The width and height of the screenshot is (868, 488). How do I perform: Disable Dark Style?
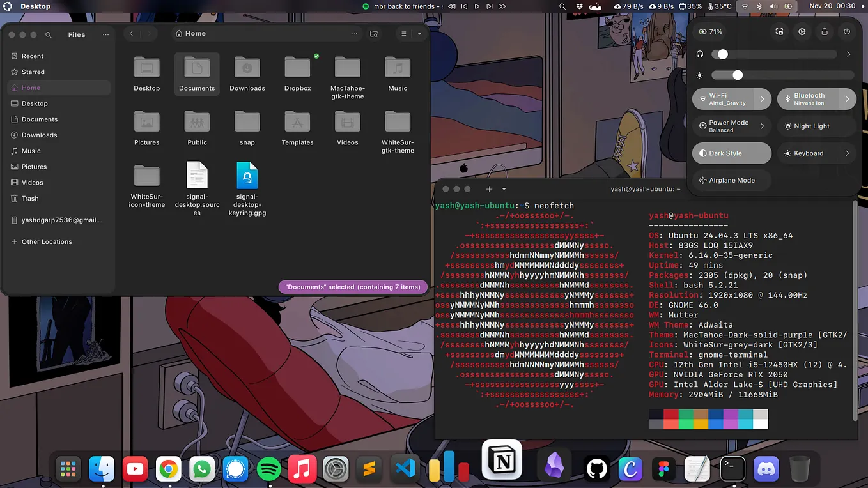tap(731, 153)
